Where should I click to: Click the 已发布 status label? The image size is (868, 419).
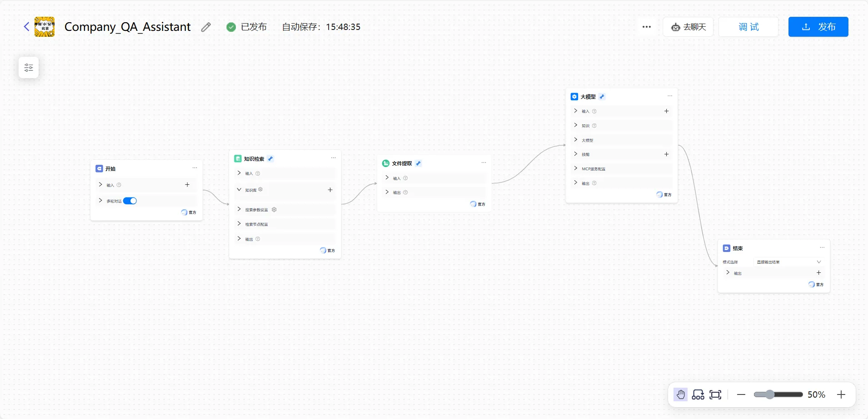(254, 27)
